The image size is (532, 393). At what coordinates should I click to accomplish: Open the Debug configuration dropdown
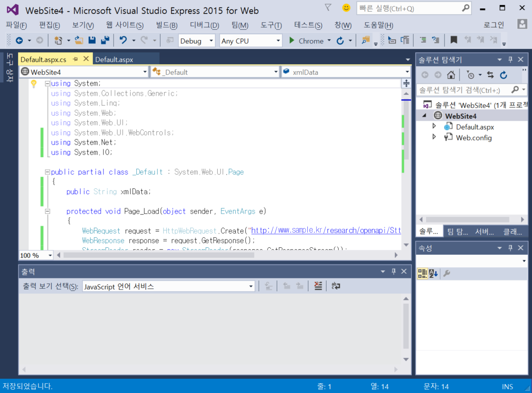click(197, 41)
